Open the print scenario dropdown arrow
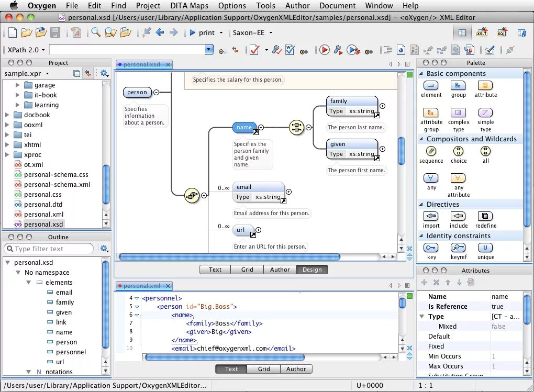The height and width of the screenshot is (392, 534). (x=221, y=32)
